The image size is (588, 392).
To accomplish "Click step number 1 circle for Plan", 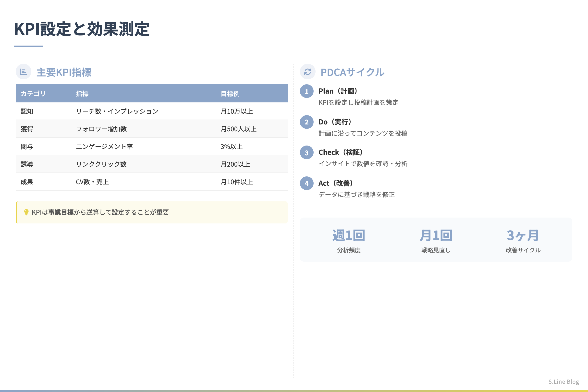I will click(x=306, y=91).
